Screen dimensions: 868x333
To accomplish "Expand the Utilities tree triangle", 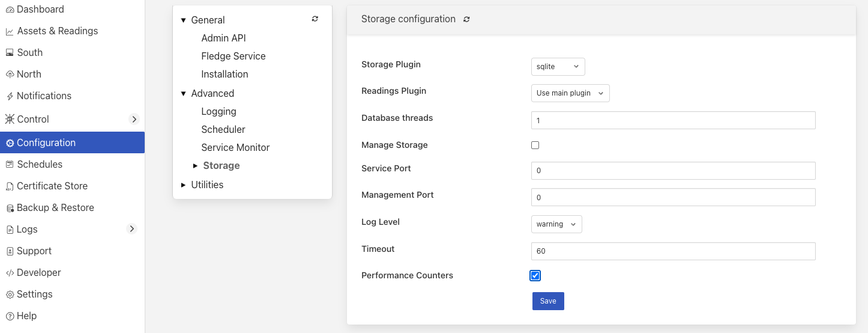I will click(x=184, y=185).
